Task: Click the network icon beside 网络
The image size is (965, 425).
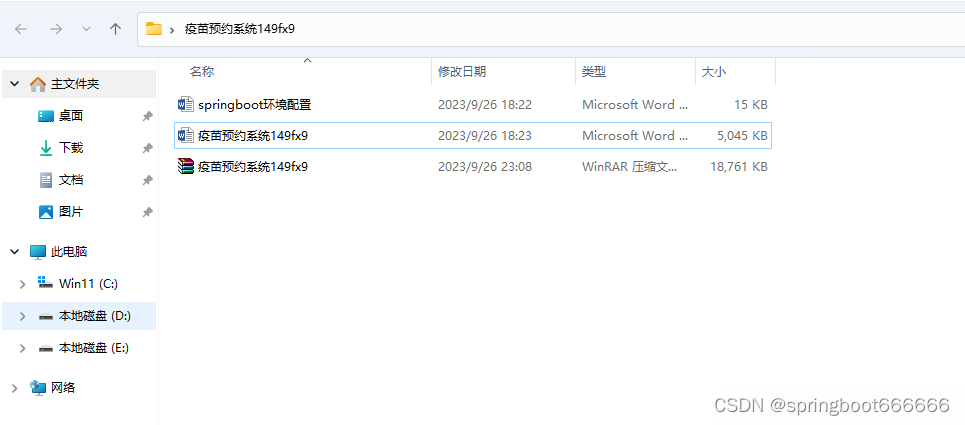Action: pos(38,387)
